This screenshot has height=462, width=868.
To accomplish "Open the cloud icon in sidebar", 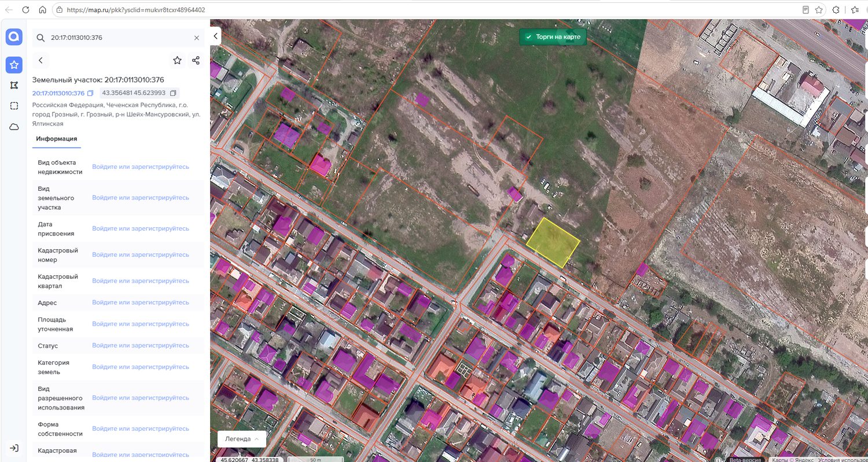I will tap(14, 127).
